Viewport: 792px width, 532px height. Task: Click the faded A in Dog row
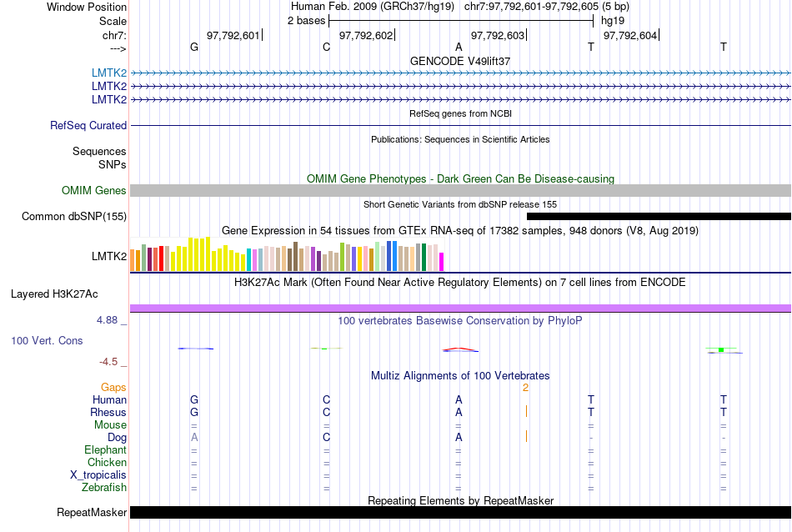point(194,438)
